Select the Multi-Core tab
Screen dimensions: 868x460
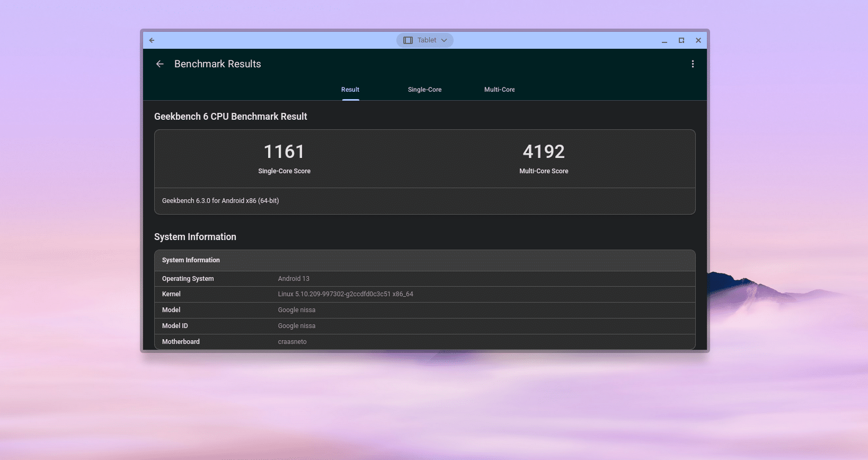499,90
